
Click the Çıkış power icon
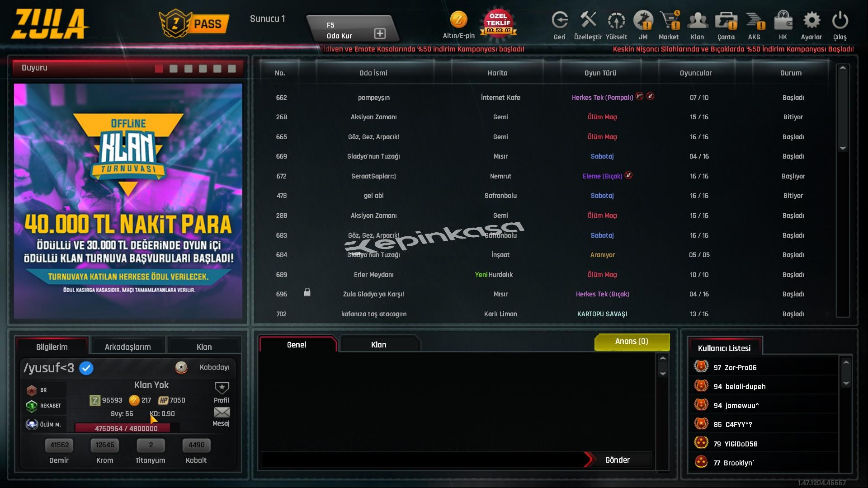tap(840, 20)
